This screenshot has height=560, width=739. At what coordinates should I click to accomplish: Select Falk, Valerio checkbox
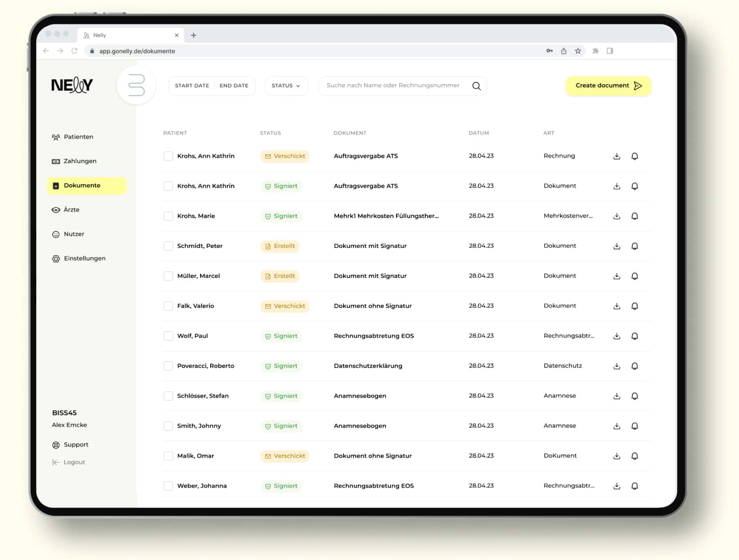tap(168, 306)
